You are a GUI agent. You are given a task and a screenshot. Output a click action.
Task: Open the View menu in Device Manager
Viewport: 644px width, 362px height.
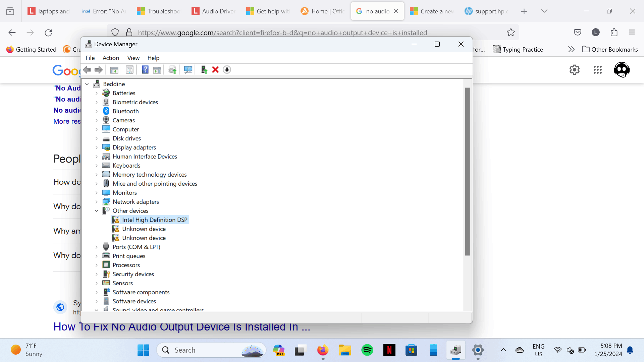pos(133,58)
